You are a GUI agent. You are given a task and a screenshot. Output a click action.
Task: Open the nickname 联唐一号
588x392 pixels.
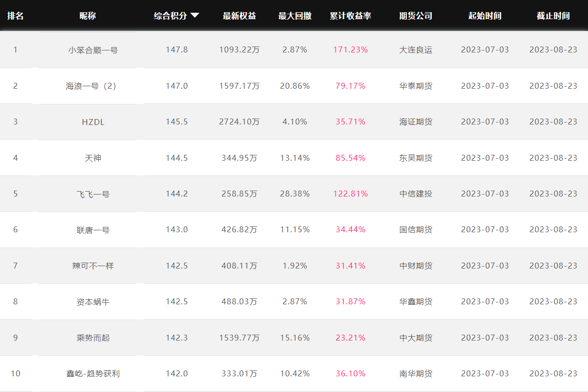point(93,230)
